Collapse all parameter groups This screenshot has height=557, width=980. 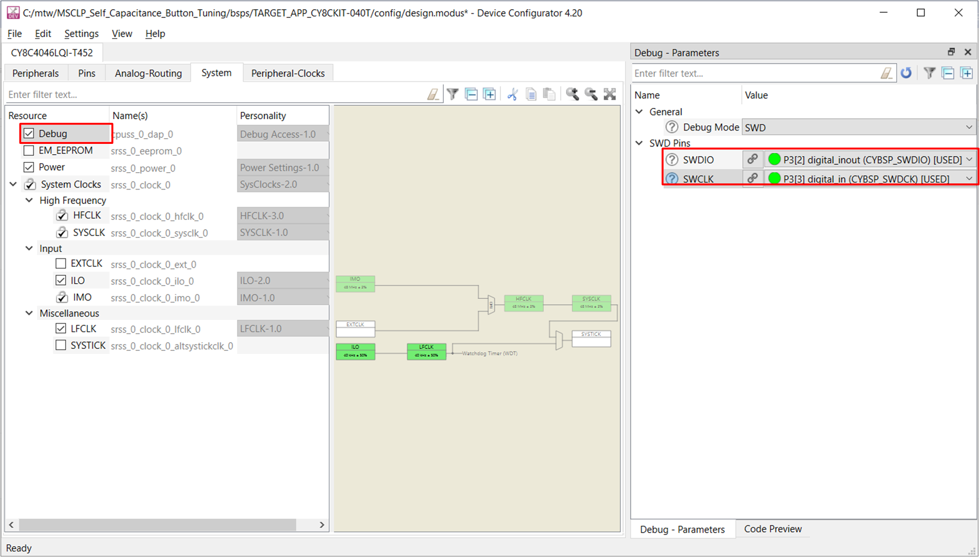(948, 73)
